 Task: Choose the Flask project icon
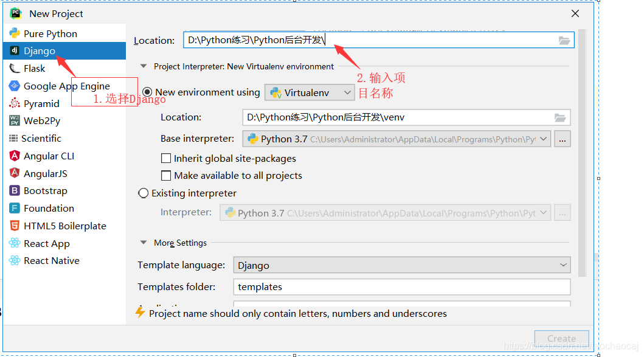pos(15,68)
